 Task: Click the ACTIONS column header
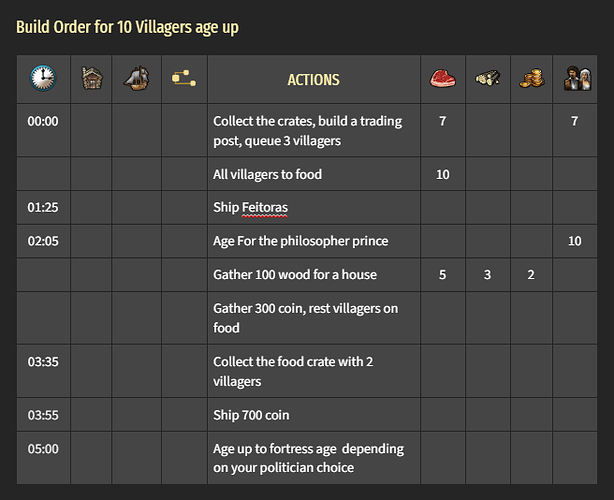[313, 79]
